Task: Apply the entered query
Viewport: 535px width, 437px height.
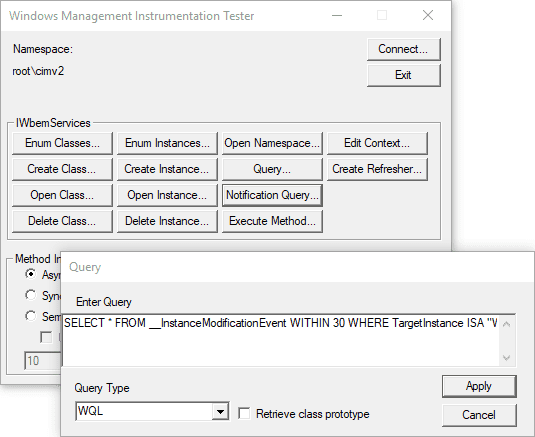Action: pyautogui.click(x=479, y=387)
